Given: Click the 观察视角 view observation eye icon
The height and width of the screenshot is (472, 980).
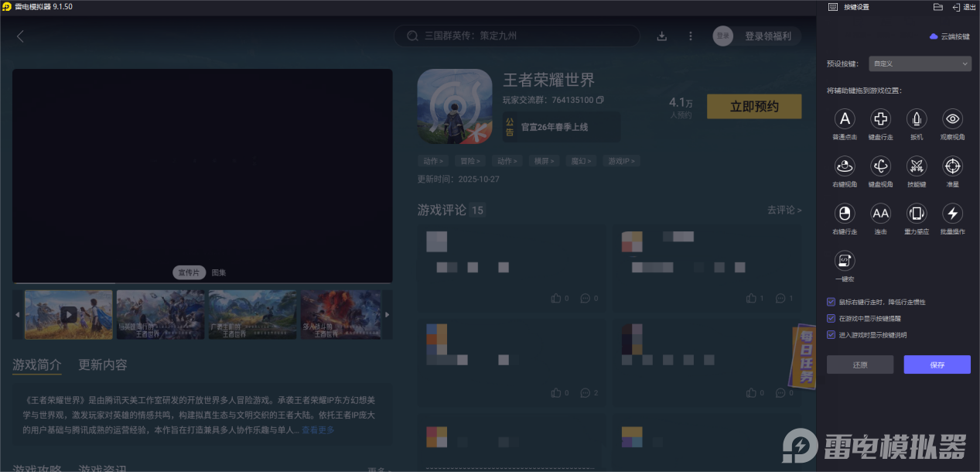Looking at the screenshot, I should coord(952,121).
